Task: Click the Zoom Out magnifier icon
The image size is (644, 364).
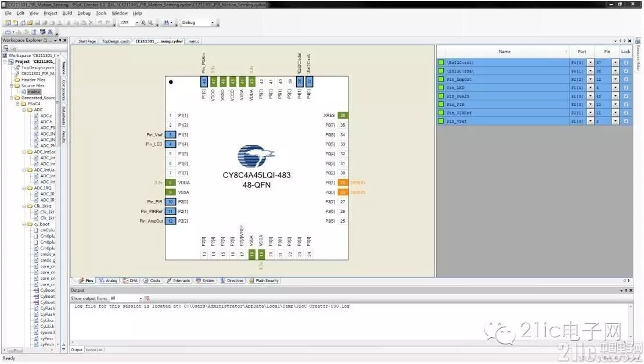Action: [150, 23]
